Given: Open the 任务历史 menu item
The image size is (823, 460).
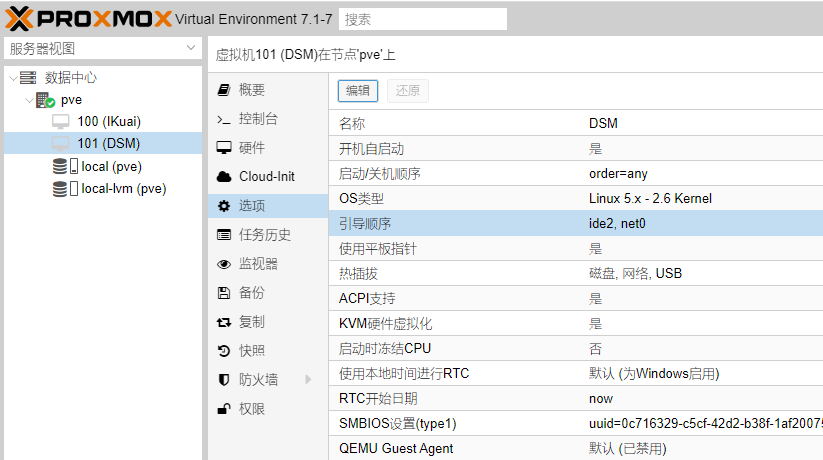Looking at the screenshot, I should pos(265,235).
